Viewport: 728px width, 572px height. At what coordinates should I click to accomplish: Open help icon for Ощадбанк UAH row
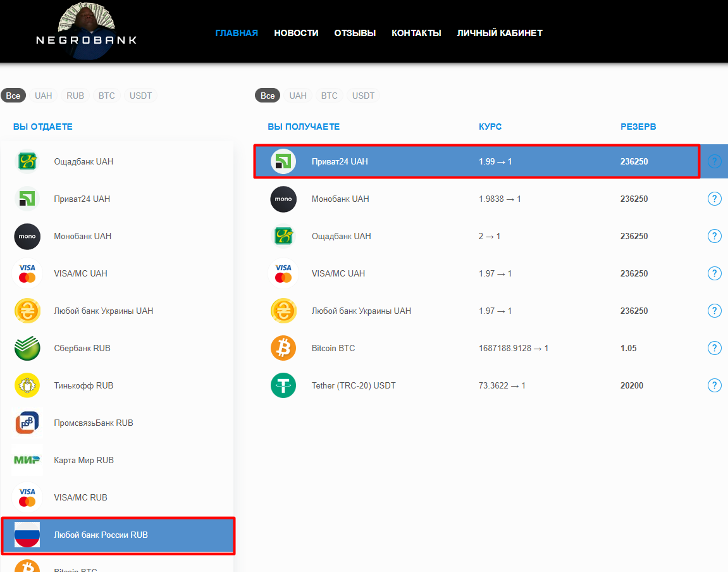(715, 236)
